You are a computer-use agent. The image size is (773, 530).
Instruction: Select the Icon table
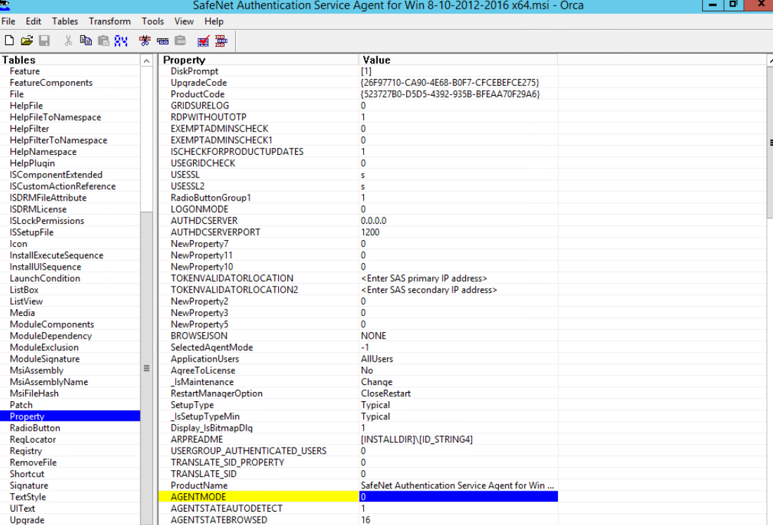pos(18,244)
